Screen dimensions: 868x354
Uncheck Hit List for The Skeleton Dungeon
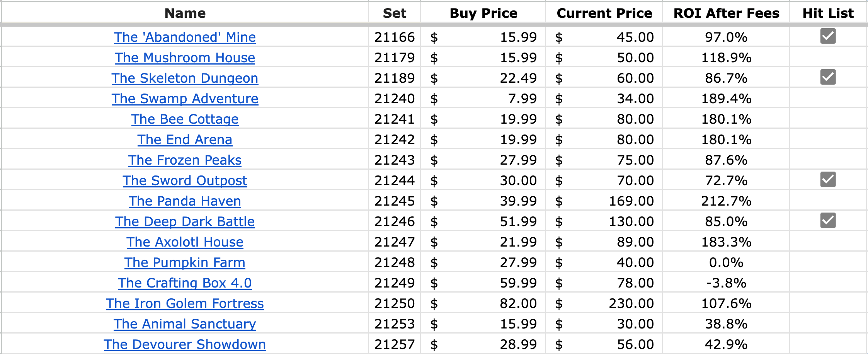pyautogui.click(x=828, y=77)
